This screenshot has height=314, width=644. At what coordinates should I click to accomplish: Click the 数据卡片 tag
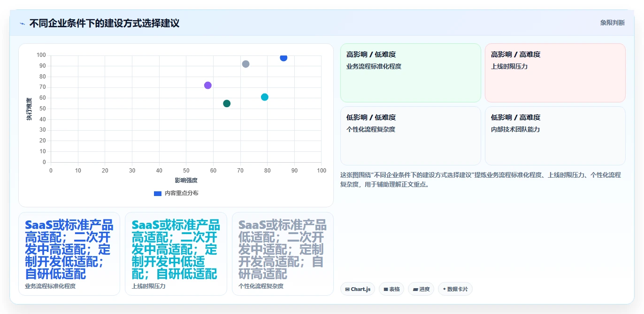(x=455, y=289)
